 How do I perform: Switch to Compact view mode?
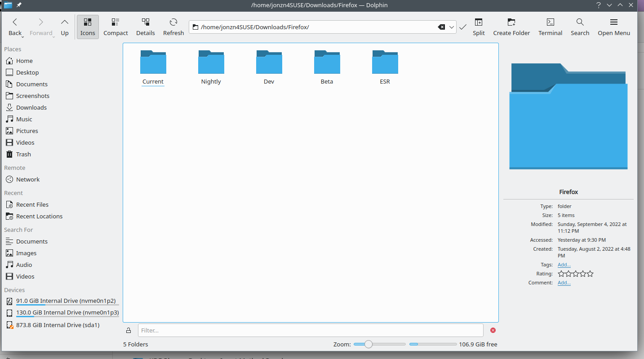pos(115,27)
